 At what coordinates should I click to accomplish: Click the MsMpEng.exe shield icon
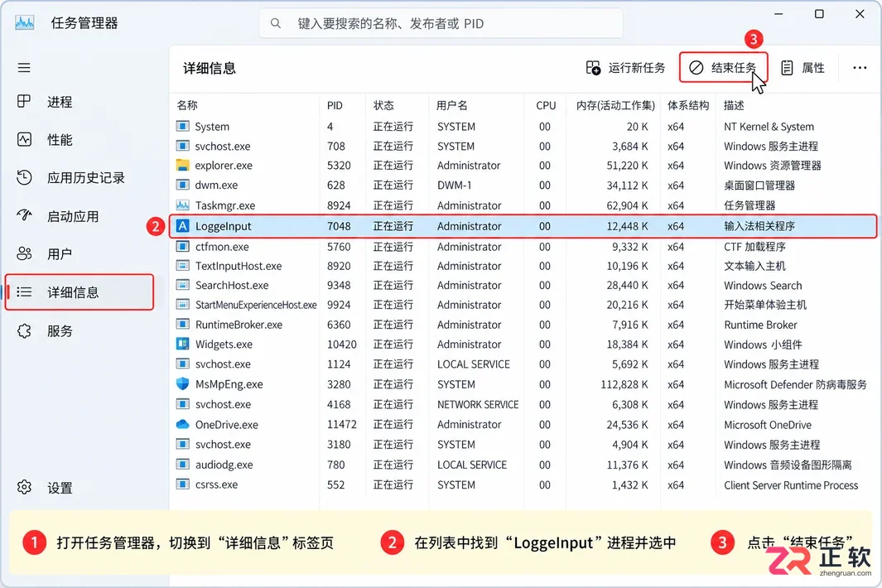pos(182,383)
